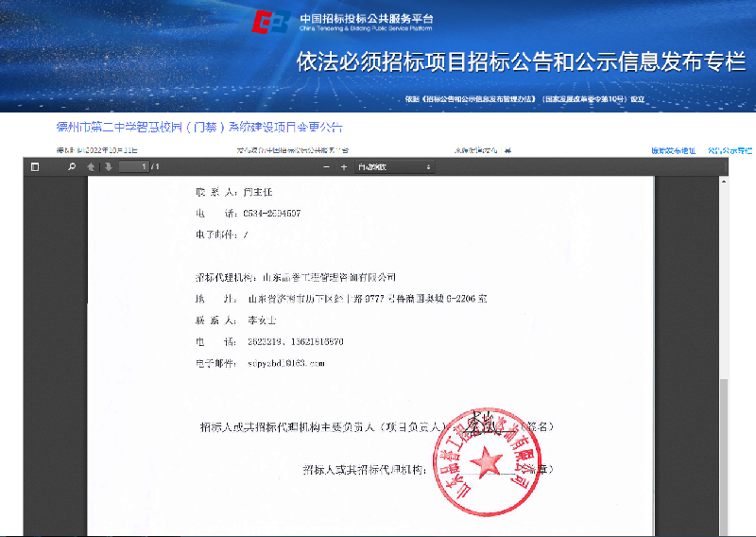The height and width of the screenshot is (537, 756).
Task: Click the 主要负责人 signature line text
Action: click(x=376, y=426)
